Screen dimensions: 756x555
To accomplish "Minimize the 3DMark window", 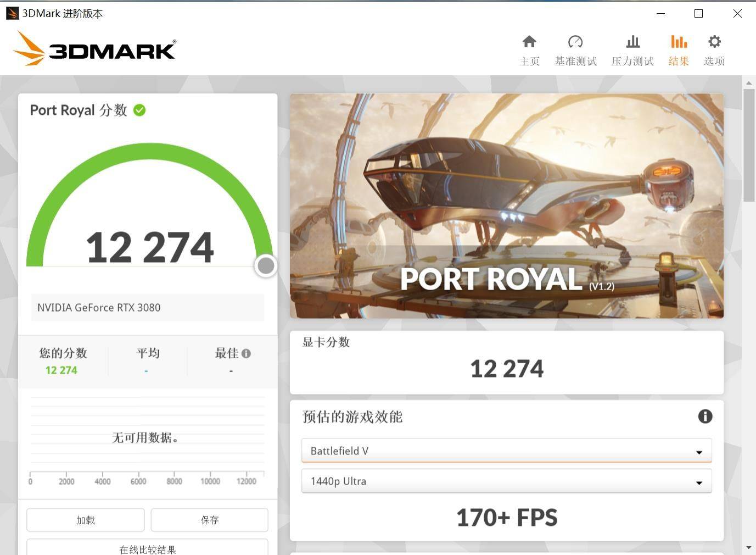I will pyautogui.click(x=661, y=13).
